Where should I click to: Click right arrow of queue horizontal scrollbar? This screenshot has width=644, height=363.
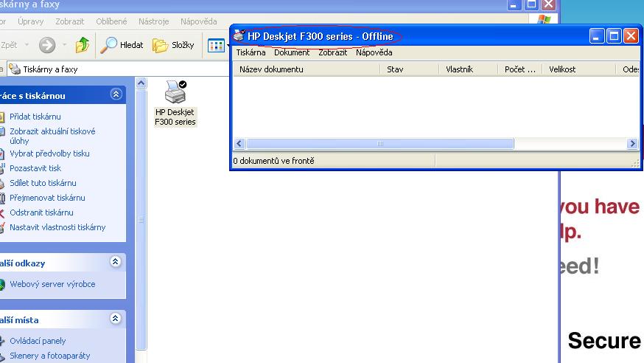coord(632,143)
